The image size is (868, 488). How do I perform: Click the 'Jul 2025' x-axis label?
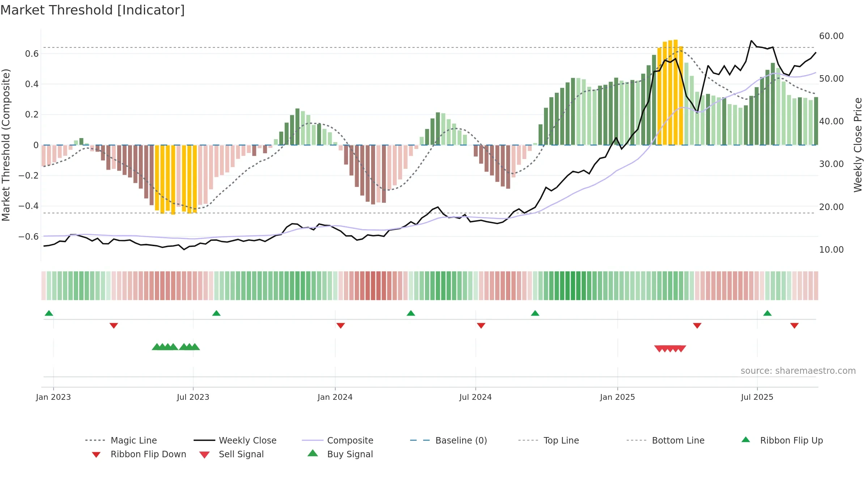757,397
